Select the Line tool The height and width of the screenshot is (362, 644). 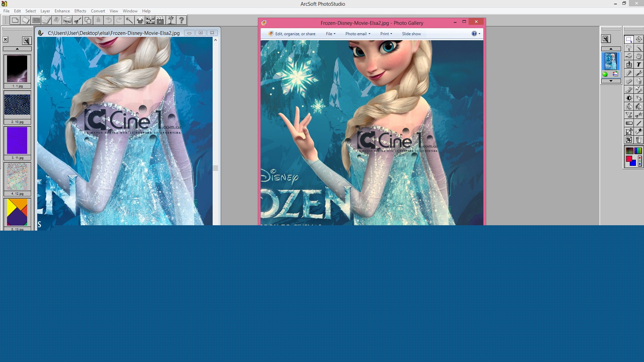pos(639,123)
